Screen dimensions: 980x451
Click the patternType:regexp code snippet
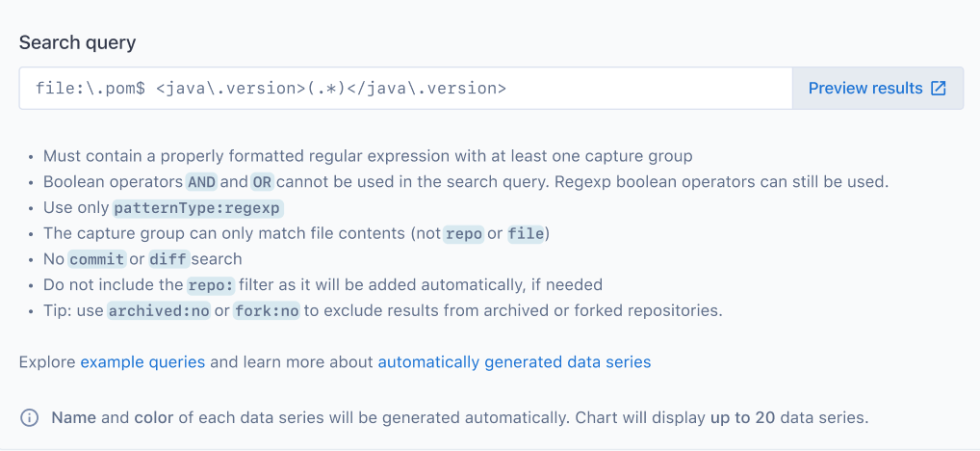click(198, 207)
